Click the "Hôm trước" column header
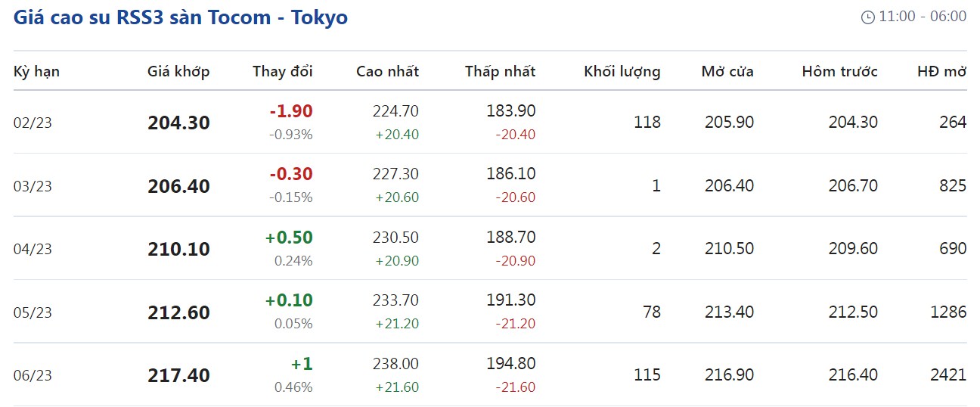This screenshot has width=980, height=407. (x=839, y=72)
